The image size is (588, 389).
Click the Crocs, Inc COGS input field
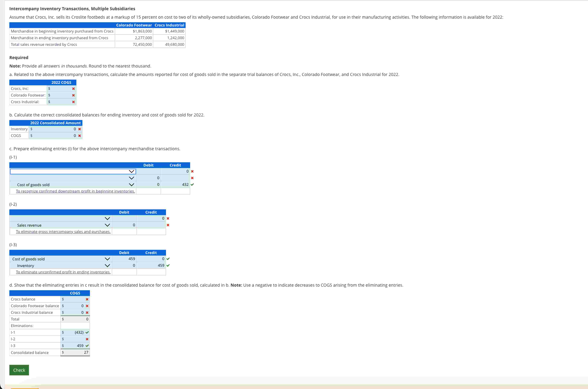pos(61,88)
